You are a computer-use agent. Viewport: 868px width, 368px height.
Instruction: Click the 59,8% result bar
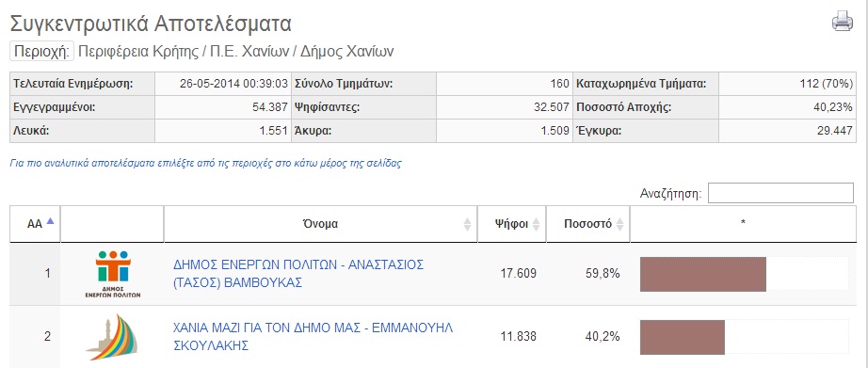[x=703, y=274]
